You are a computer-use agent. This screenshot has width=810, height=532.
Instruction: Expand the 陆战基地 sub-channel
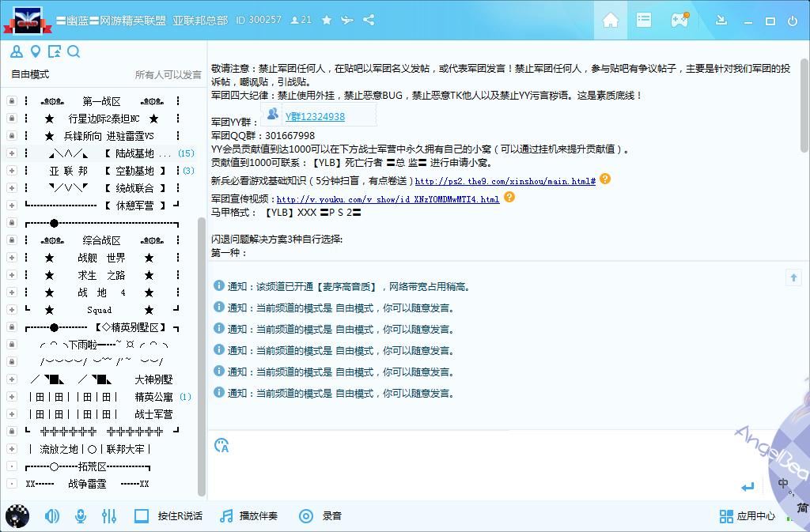[11, 153]
